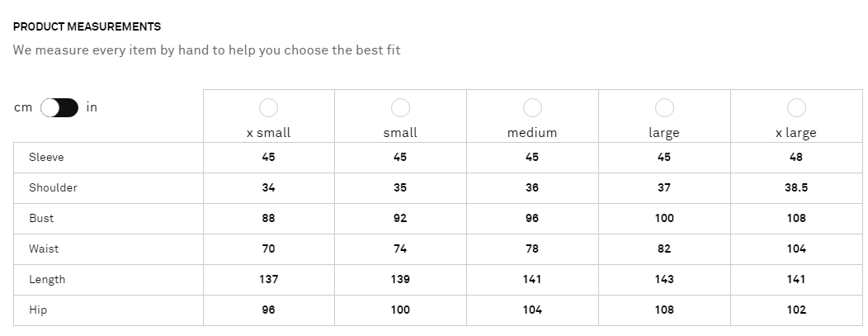868x336 pixels.
Task: Toggle the cm/in unit switch
Action: (59, 107)
